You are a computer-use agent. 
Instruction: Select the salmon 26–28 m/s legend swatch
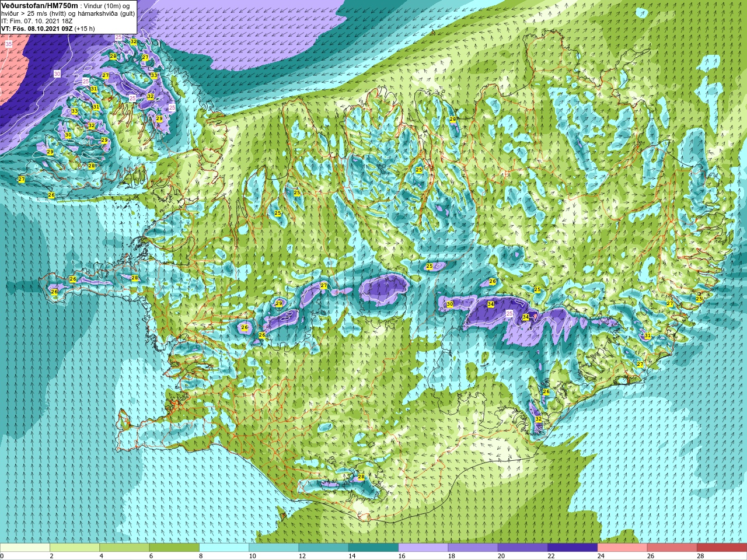tap(672, 548)
